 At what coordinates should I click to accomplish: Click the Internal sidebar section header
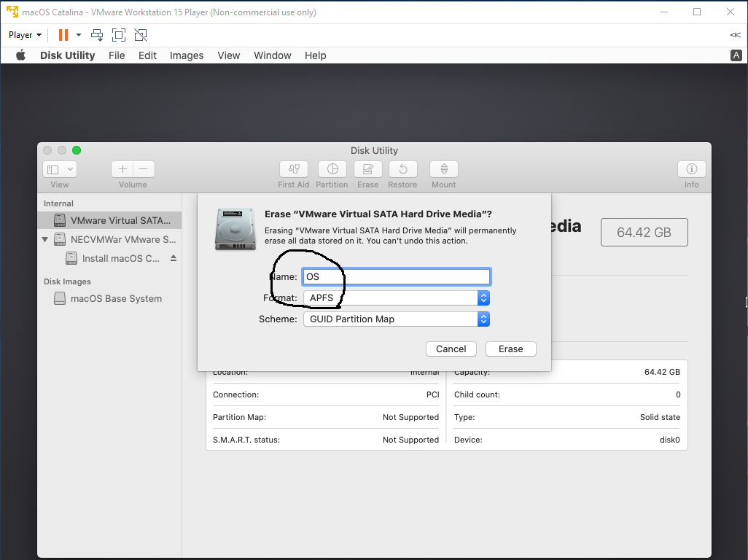coord(58,203)
